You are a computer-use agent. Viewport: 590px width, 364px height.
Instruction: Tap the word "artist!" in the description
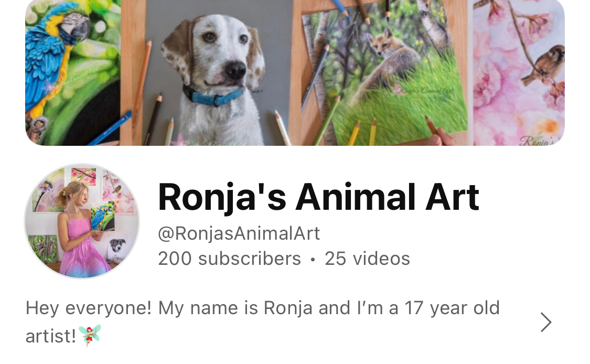click(x=51, y=336)
